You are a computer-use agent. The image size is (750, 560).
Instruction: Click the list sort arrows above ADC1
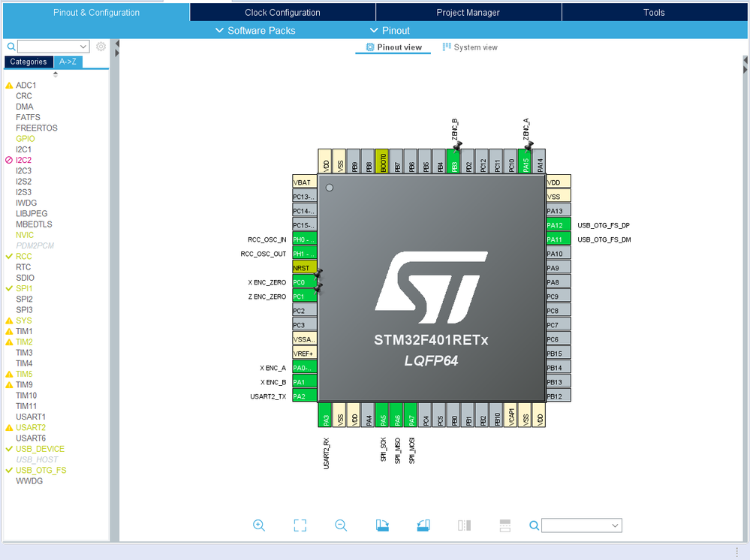(x=56, y=74)
